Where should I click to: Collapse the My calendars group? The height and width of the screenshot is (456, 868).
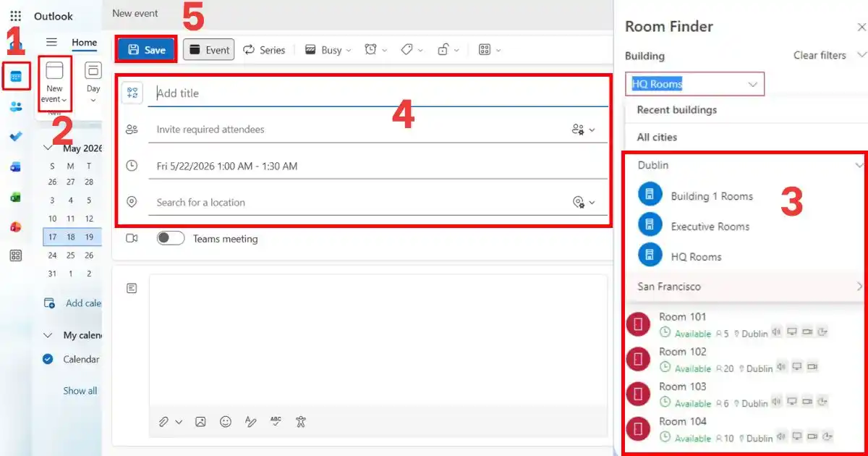(x=48, y=335)
